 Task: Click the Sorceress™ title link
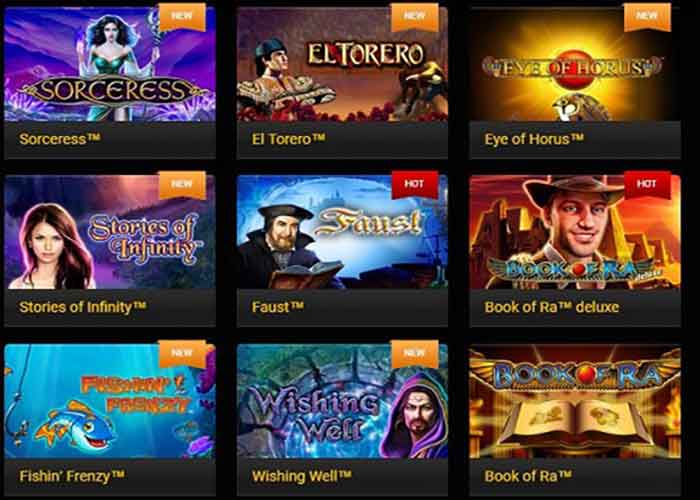pos(59,139)
